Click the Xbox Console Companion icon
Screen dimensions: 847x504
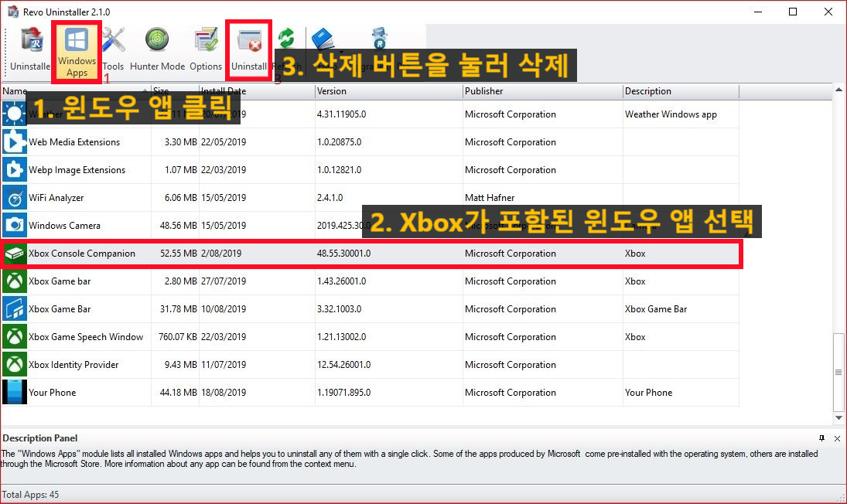coord(15,253)
